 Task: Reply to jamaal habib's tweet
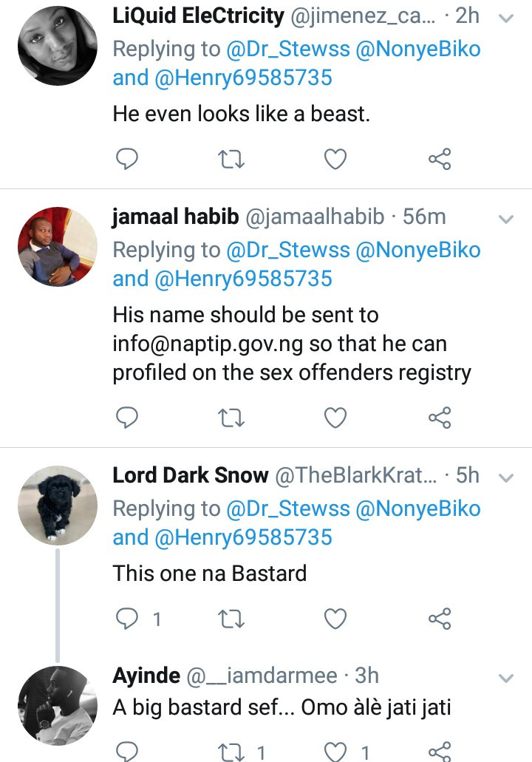pos(128,418)
